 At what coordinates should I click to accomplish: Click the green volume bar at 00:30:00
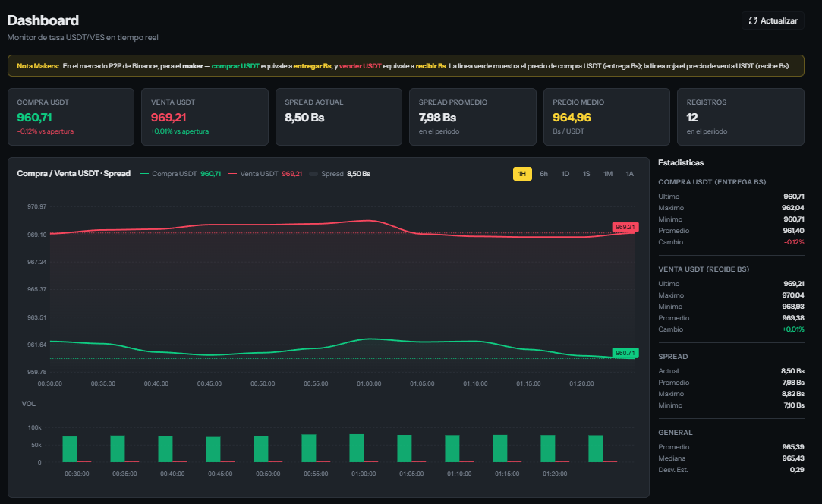click(x=70, y=449)
